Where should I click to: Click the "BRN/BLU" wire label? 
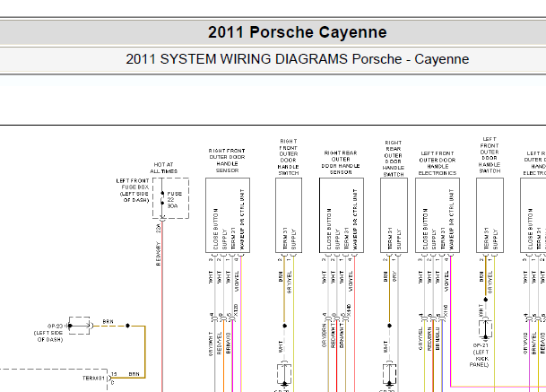pyautogui.click(x=438, y=339)
